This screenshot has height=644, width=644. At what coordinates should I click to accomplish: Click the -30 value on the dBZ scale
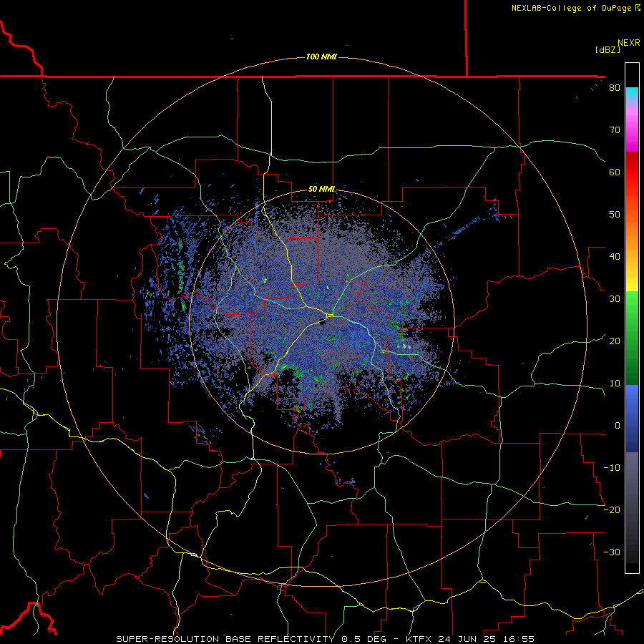tap(612, 552)
